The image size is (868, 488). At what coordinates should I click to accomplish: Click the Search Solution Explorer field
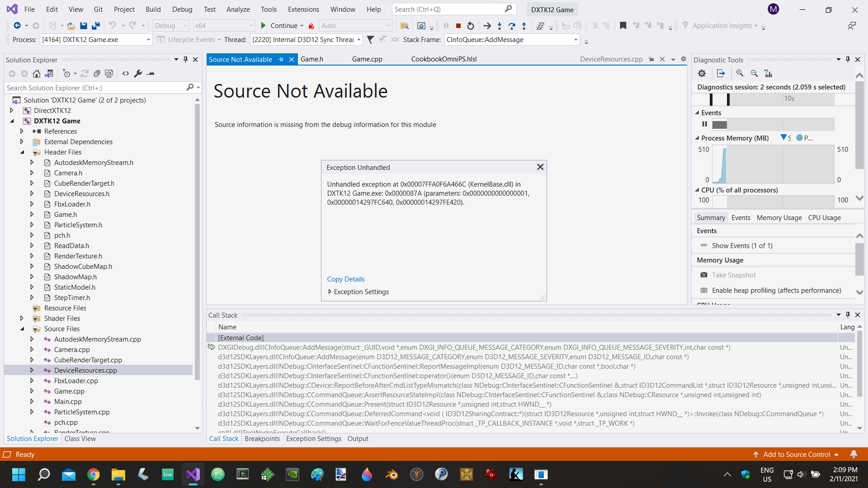click(x=95, y=88)
